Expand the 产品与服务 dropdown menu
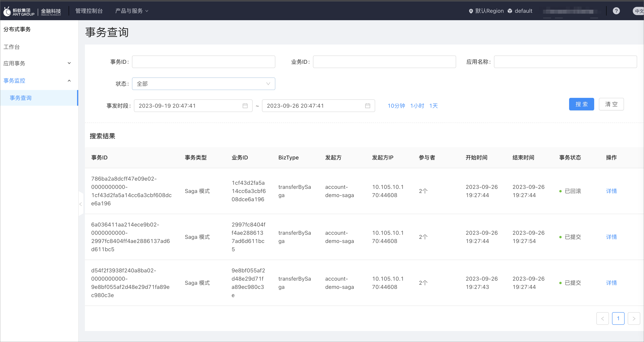Viewport: 644px width, 342px height. (132, 11)
